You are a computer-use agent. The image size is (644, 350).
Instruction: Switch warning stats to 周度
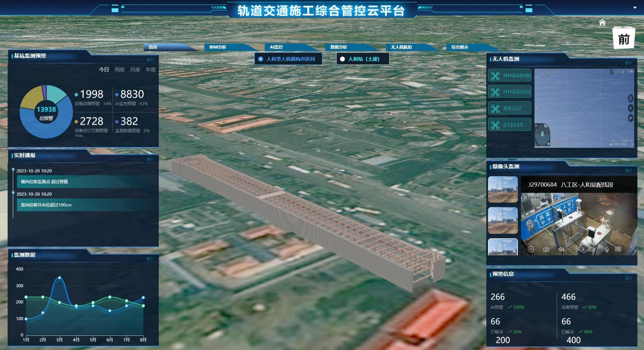pos(119,70)
